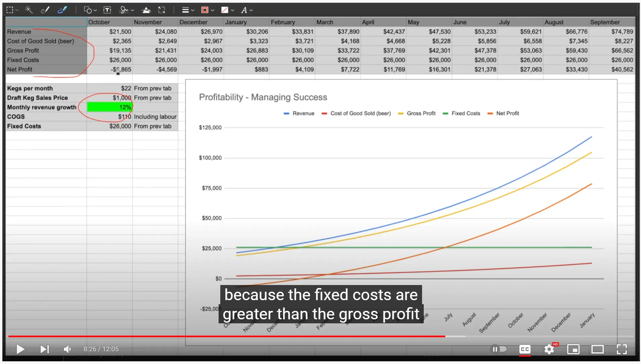Toggle closed captions off
The image size is (641, 364).
(x=525, y=349)
